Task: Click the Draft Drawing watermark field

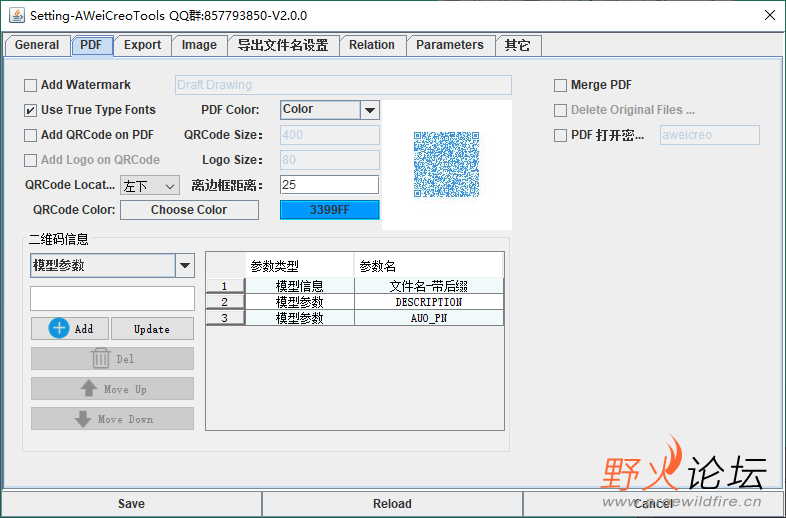Action: click(x=343, y=85)
